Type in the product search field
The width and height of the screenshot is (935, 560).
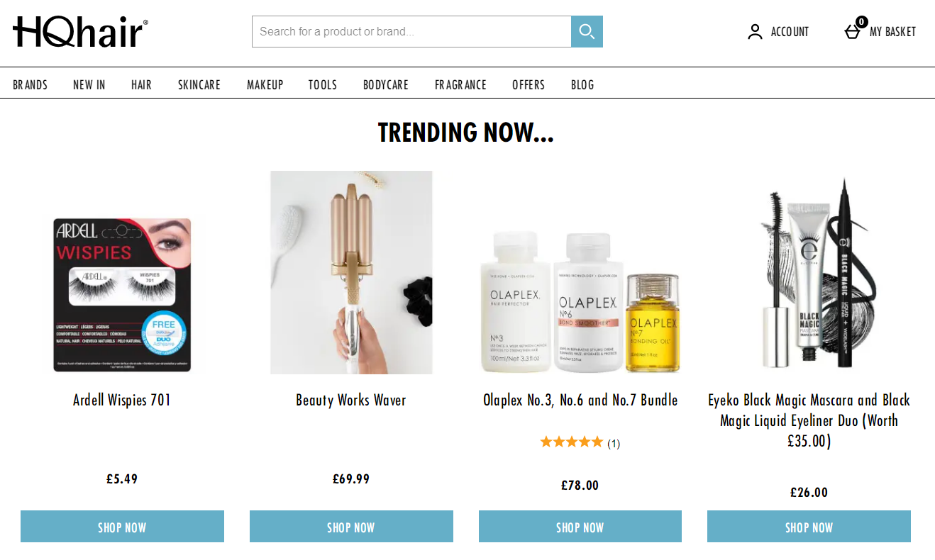[x=411, y=31]
